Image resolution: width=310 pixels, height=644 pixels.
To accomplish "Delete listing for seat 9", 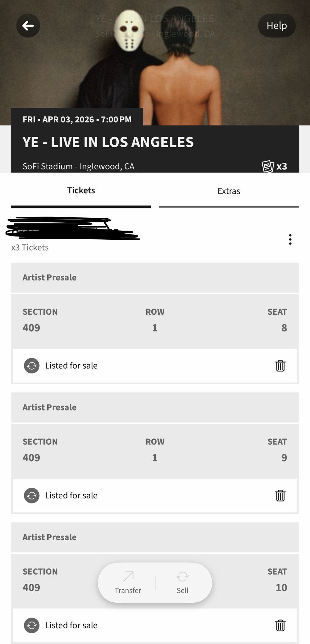I will (280, 495).
